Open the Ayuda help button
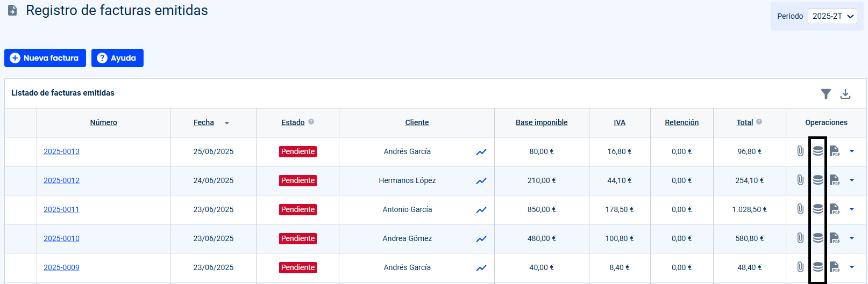The height and width of the screenshot is (284, 868). click(x=117, y=58)
